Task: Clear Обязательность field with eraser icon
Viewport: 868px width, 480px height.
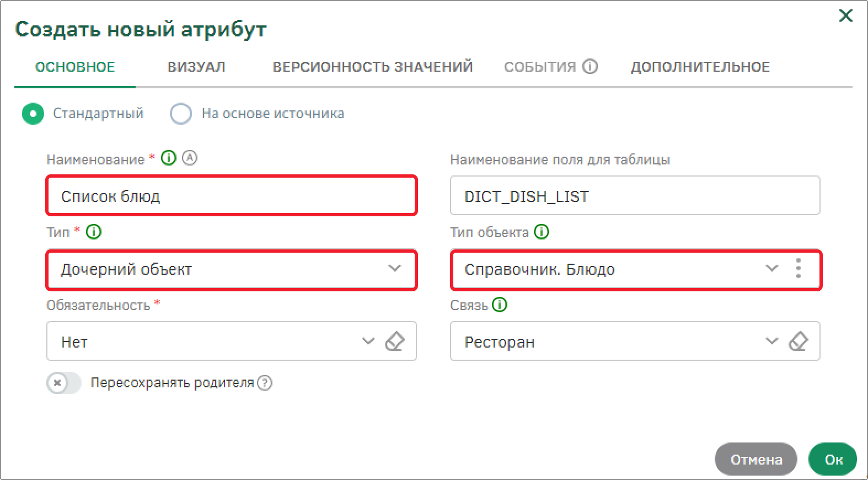Action: (394, 342)
